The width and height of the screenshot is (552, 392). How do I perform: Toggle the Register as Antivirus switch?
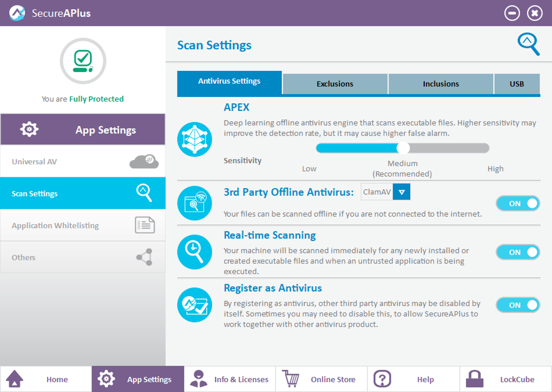[x=517, y=305]
